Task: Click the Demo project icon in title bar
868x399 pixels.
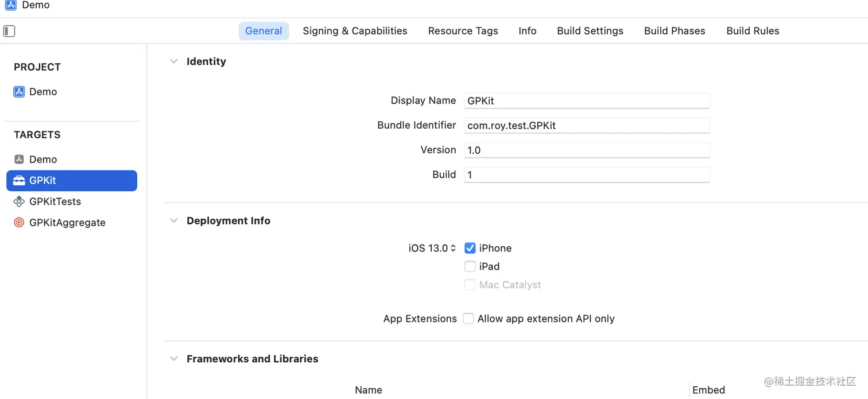Action: pos(10,5)
